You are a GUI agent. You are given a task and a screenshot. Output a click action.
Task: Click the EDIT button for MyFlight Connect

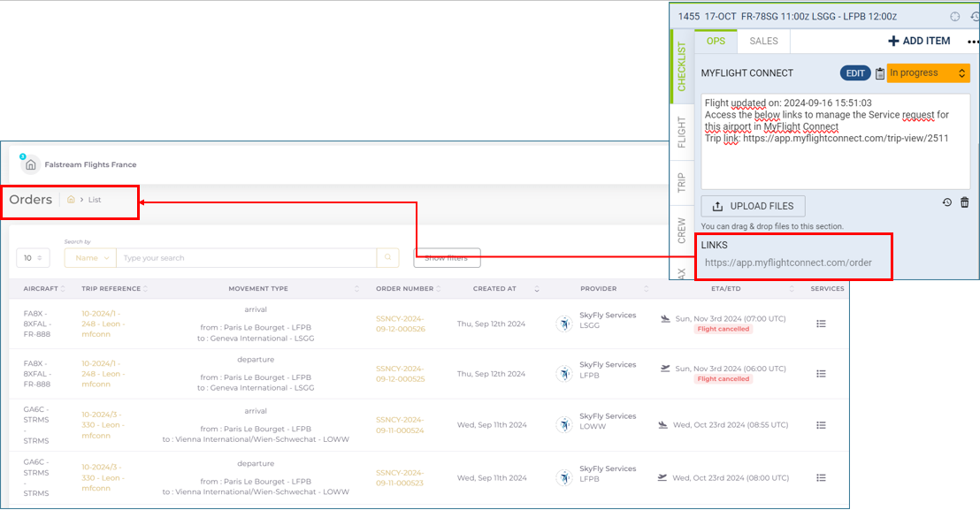click(x=855, y=73)
